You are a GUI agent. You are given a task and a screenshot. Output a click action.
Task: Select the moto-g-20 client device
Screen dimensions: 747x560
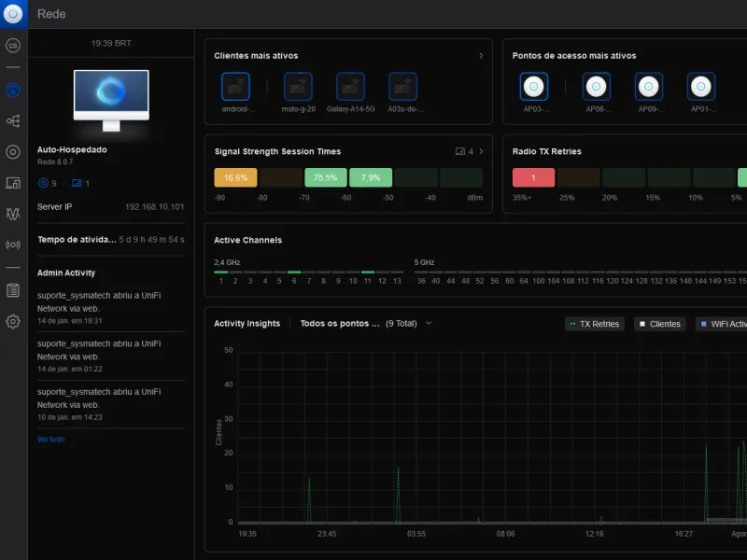[299, 88]
